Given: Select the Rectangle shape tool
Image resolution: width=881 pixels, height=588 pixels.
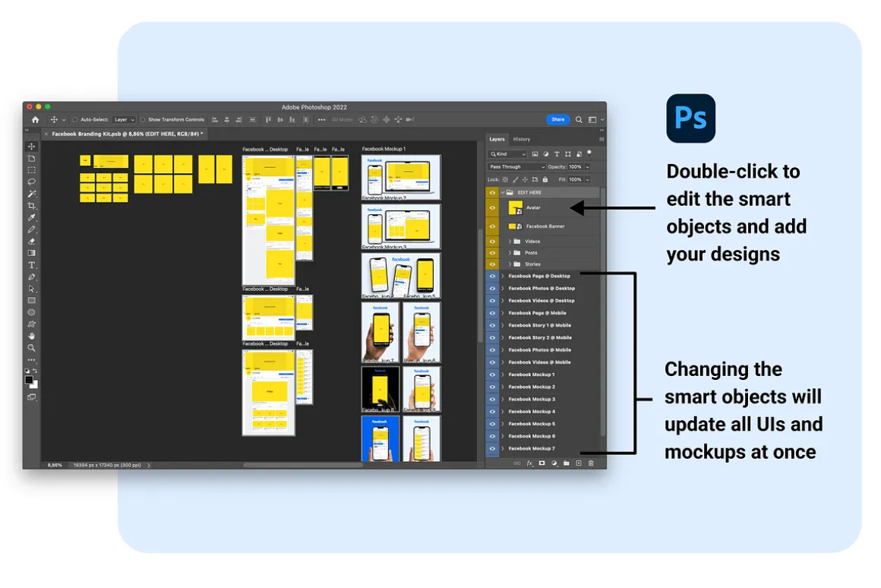Looking at the screenshot, I should point(31,300).
